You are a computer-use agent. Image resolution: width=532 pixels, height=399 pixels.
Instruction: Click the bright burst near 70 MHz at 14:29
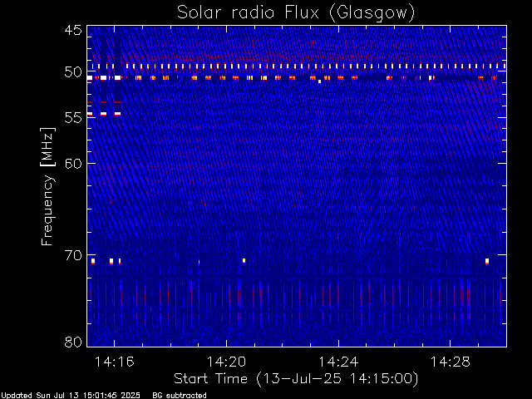click(487, 261)
